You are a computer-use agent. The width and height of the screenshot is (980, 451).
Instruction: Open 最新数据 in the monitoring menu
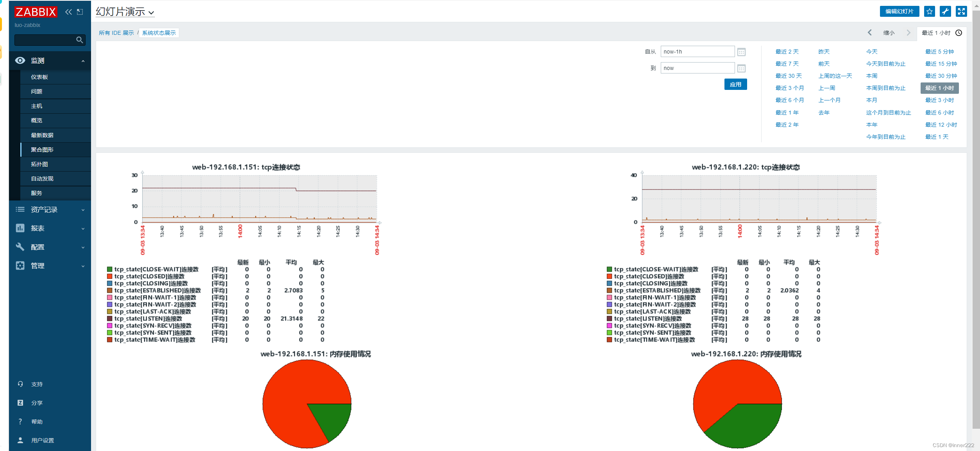click(x=55, y=135)
